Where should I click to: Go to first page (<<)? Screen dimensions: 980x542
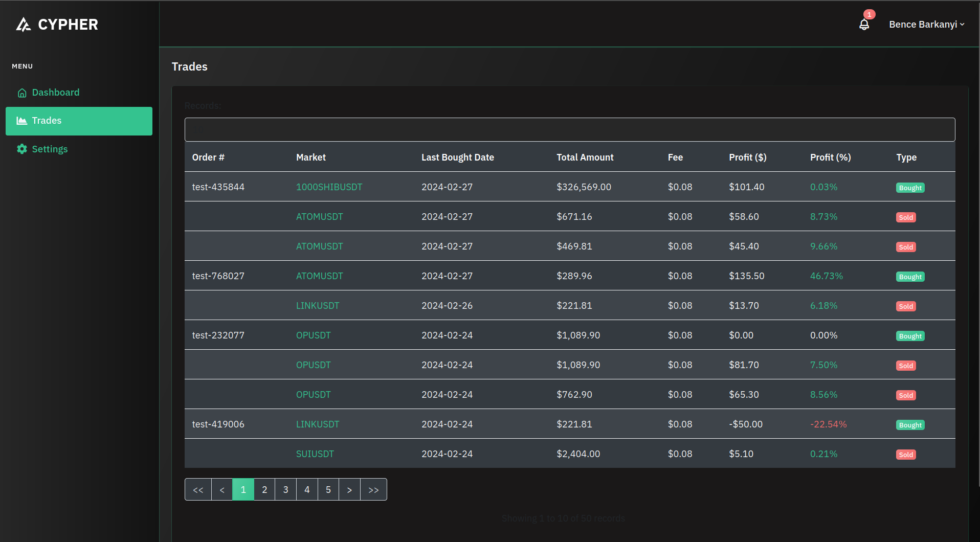[x=198, y=490]
